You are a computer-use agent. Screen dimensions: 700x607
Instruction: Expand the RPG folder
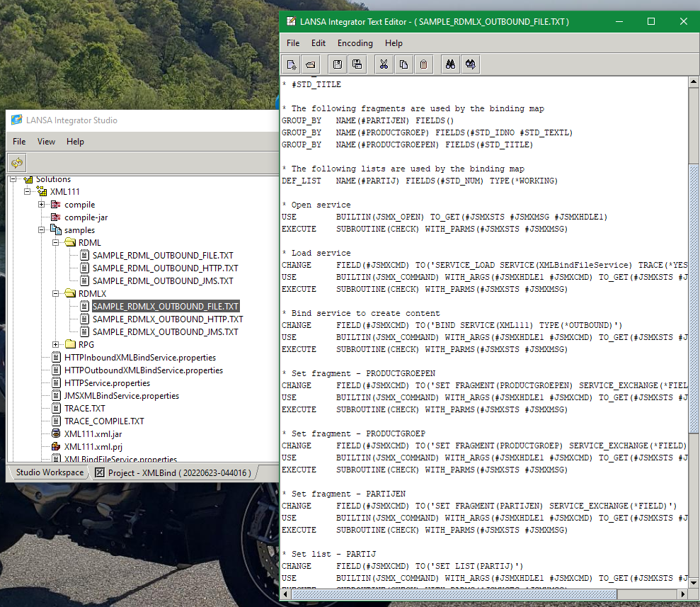pyautogui.click(x=57, y=345)
